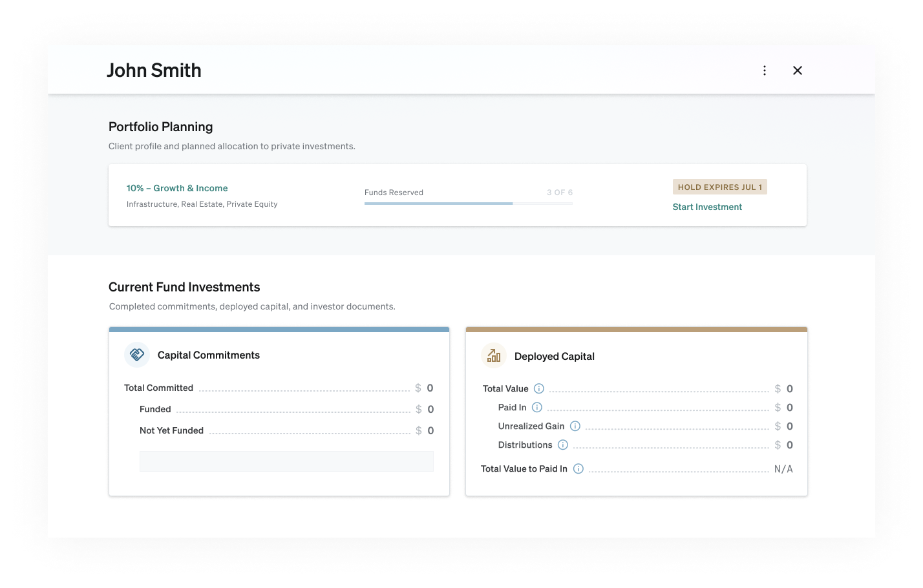Click the Not Yet Funded label
Image resolution: width=923 pixels, height=588 pixels.
coord(172,430)
